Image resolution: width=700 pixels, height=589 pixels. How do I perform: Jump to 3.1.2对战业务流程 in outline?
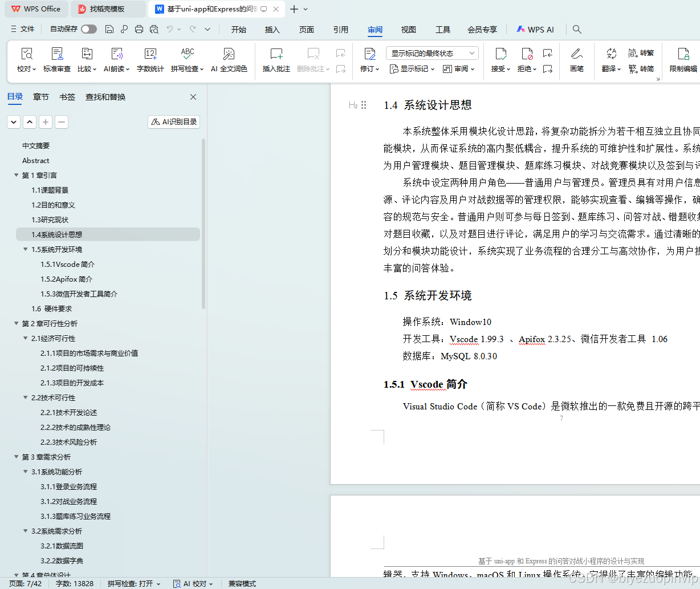click(x=68, y=501)
